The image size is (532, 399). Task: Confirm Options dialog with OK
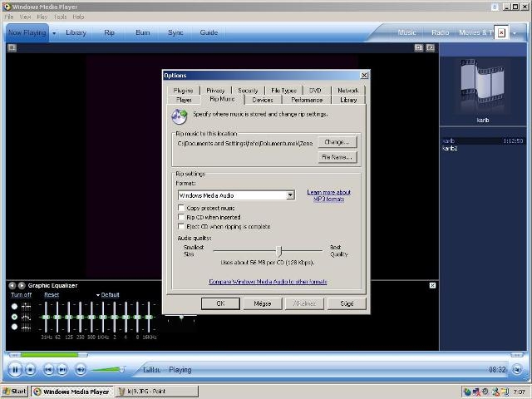coord(220,303)
